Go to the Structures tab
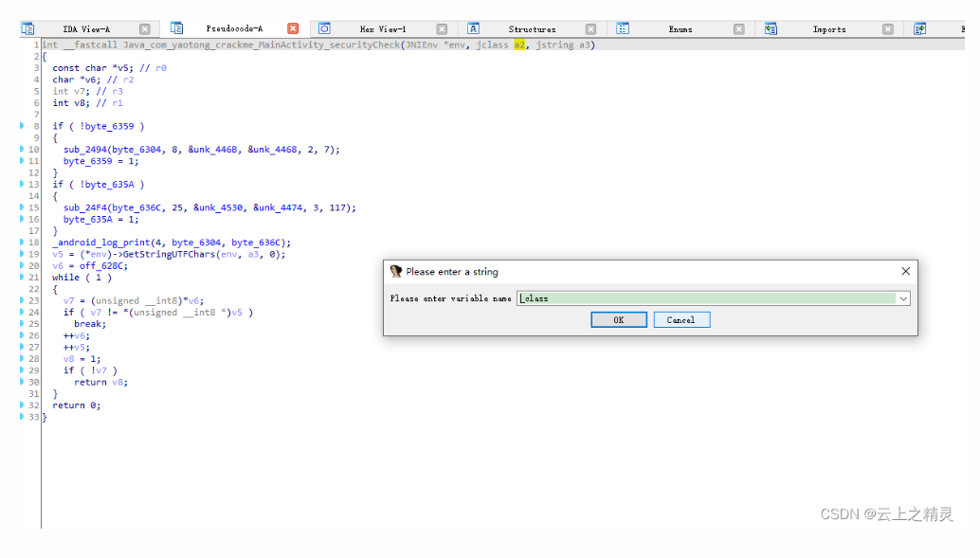 (x=532, y=29)
